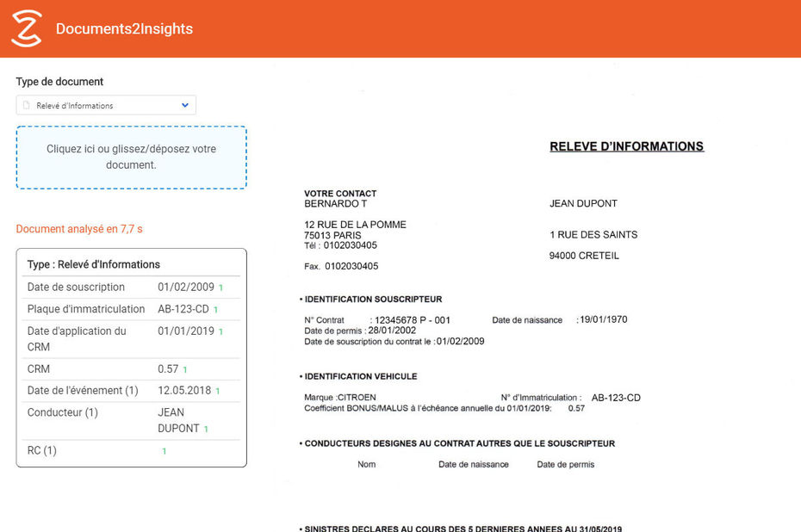Click the Date d'application du CRM label
The width and height of the screenshot is (801, 532).
77,339
